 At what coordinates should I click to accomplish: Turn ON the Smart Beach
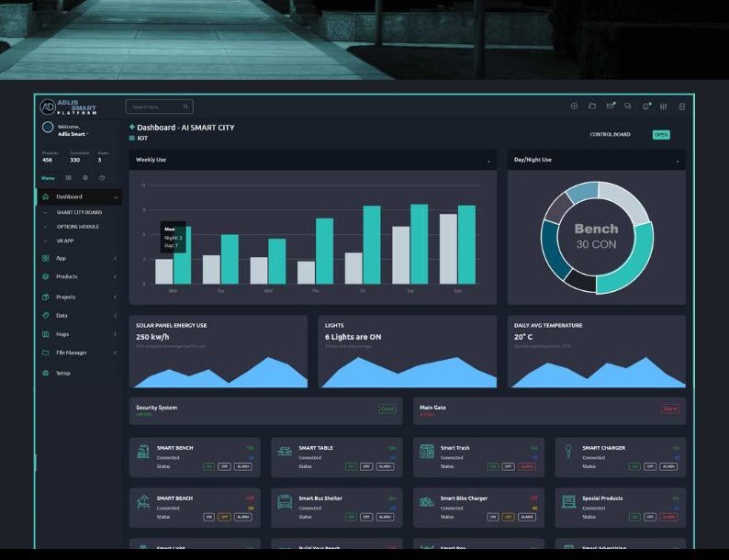(x=209, y=517)
